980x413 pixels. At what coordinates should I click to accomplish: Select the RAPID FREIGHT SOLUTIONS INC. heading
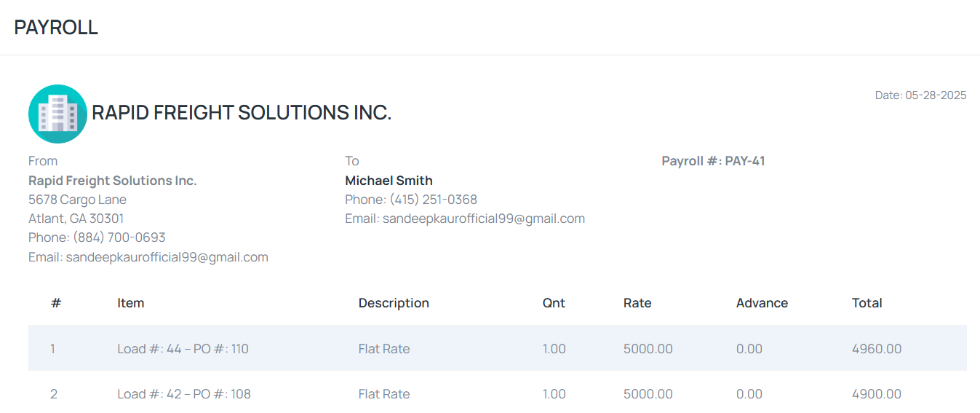242,113
